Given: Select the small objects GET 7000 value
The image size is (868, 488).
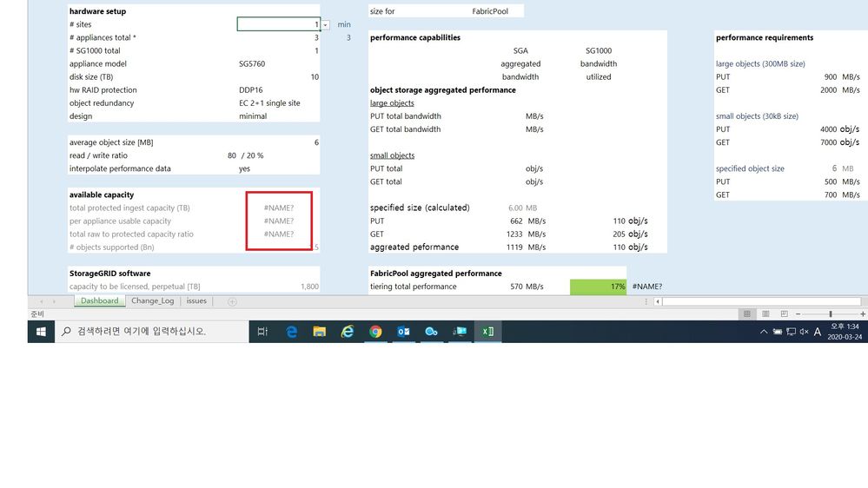Looking at the screenshot, I should point(828,142).
